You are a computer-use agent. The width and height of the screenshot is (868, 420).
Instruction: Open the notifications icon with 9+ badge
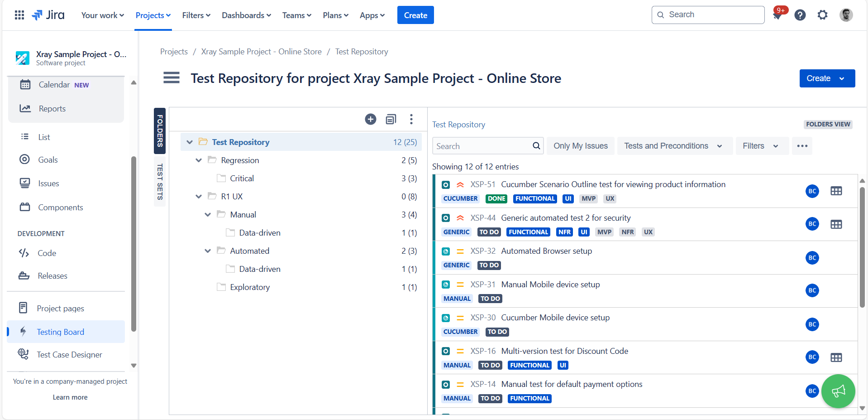pos(778,15)
